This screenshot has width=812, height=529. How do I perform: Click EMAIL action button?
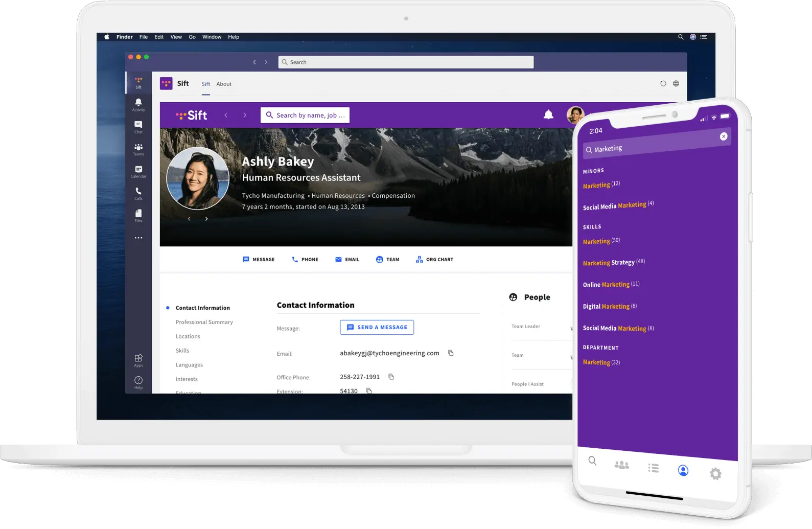click(347, 260)
